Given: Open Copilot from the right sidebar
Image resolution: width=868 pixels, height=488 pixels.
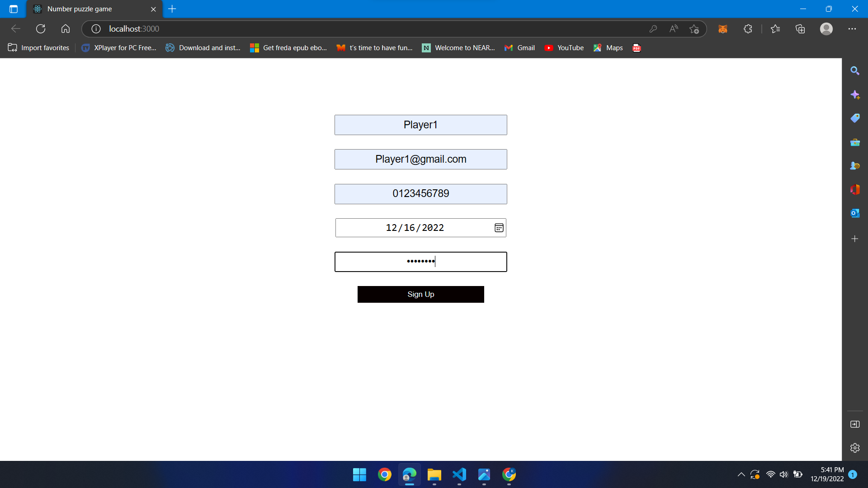Looking at the screenshot, I should point(855,95).
